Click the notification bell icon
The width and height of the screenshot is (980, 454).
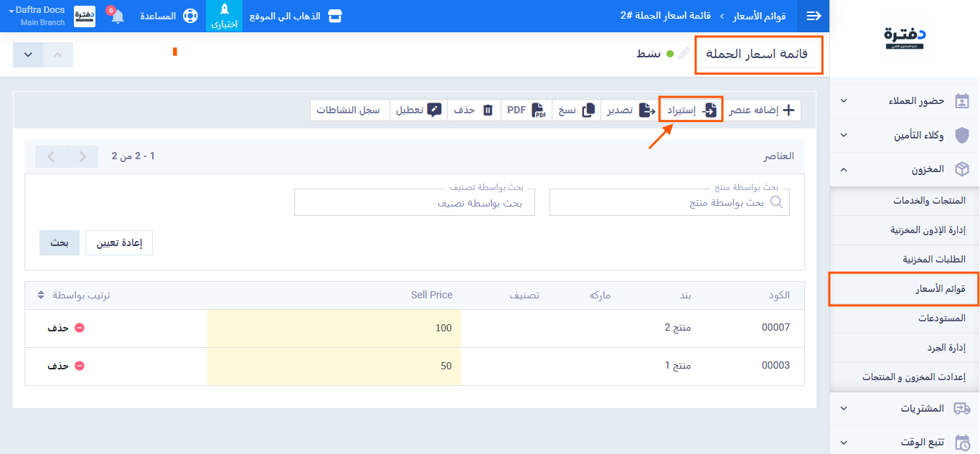pyautogui.click(x=118, y=16)
